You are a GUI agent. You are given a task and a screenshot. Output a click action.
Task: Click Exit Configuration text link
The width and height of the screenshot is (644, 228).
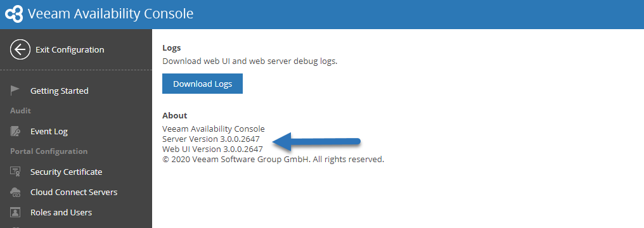(70, 49)
